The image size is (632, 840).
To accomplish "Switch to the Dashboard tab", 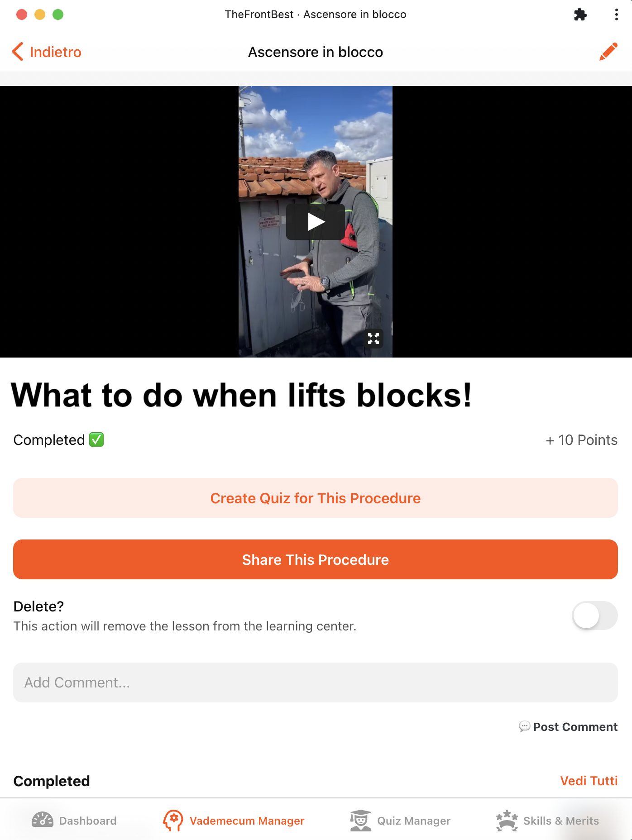I will [x=74, y=821].
